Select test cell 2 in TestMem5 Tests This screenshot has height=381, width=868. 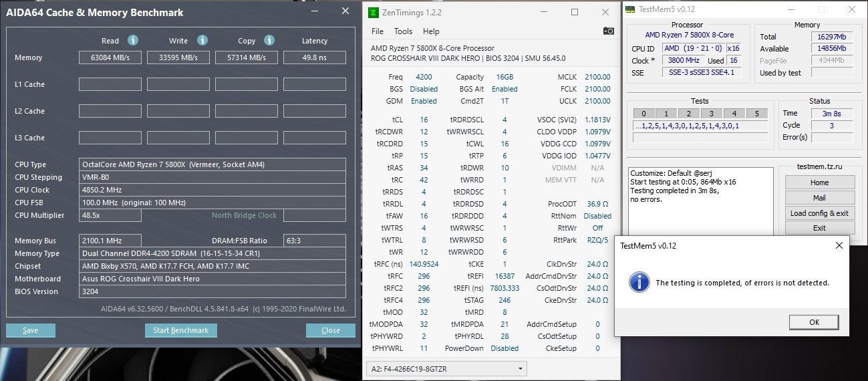pyautogui.click(x=689, y=114)
